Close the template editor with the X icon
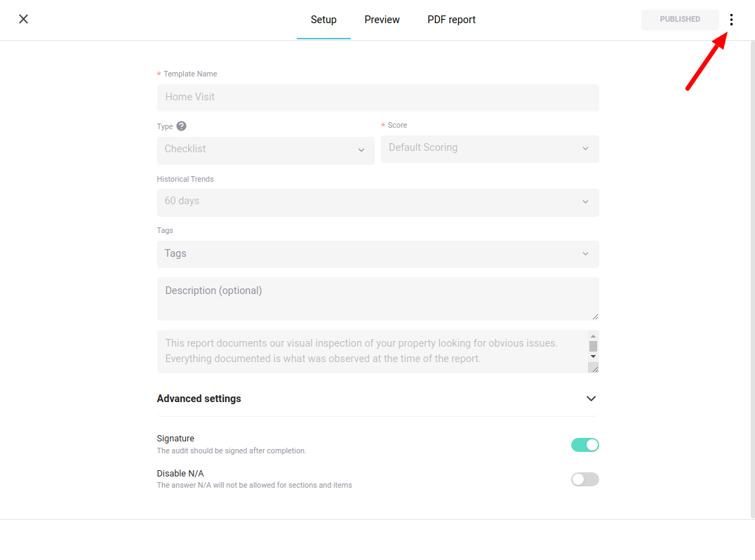755x560 pixels. [x=23, y=19]
